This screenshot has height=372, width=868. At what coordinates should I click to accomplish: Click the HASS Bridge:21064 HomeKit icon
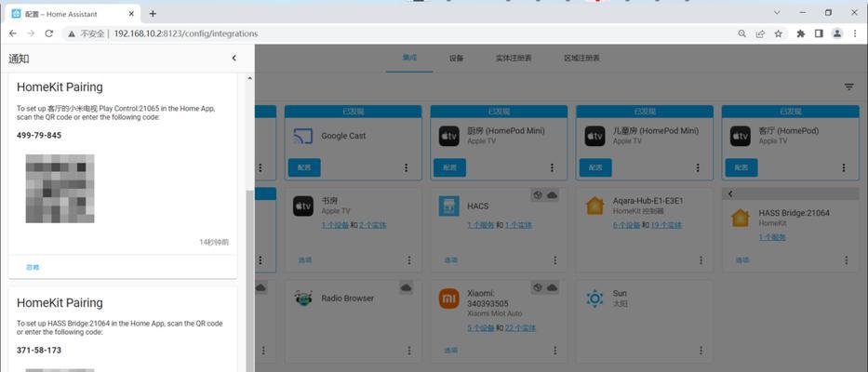741,219
